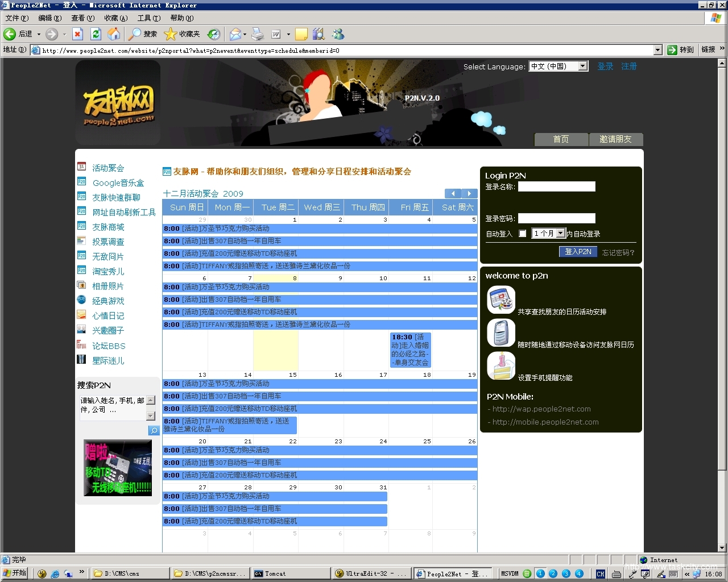
Task: Open the 论坛BBS forum icon
Action: [81, 345]
